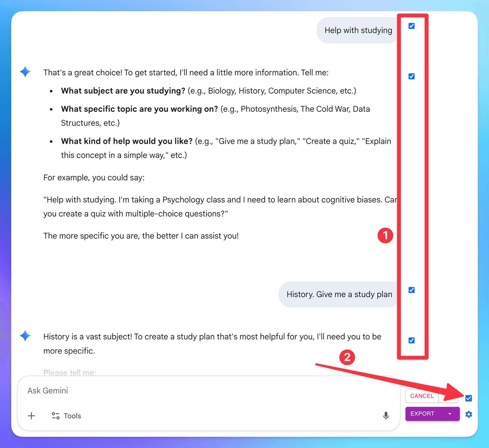The image size is (489, 448).
Task: Toggle the checkbox for the first Gemini response
Action: 411,76
